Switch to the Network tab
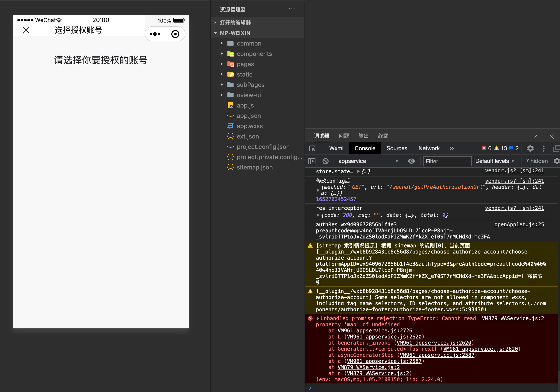The width and height of the screenshot is (560, 392). tap(429, 148)
